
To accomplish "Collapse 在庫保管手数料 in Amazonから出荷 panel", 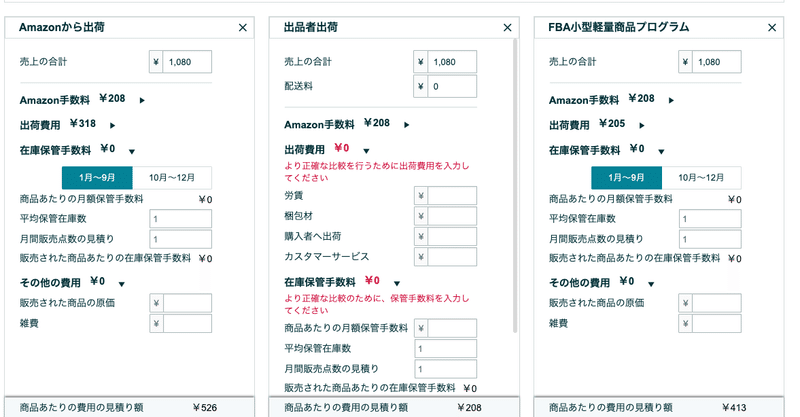I will 132,152.
